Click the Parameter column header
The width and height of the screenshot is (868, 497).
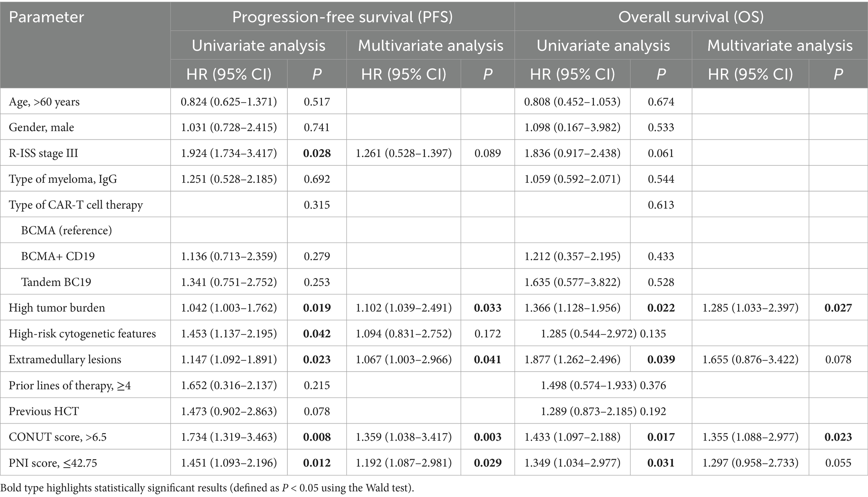coord(47,17)
